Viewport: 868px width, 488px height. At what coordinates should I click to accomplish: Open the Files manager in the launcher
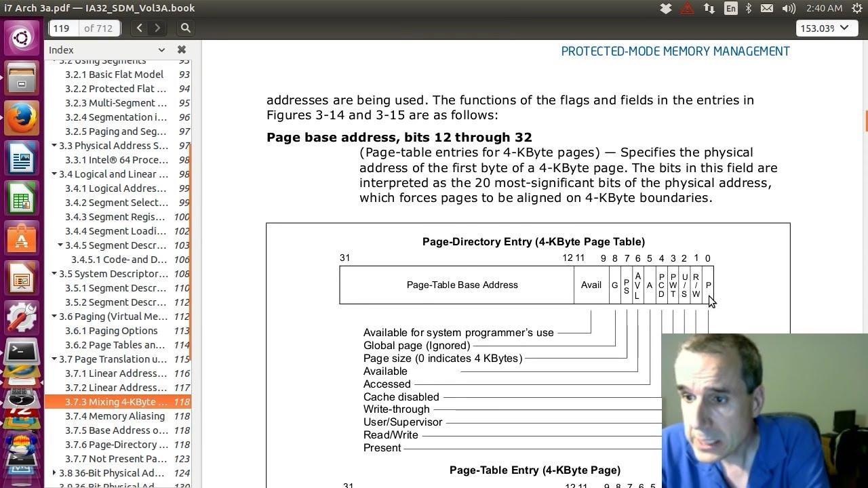(x=22, y=78)
